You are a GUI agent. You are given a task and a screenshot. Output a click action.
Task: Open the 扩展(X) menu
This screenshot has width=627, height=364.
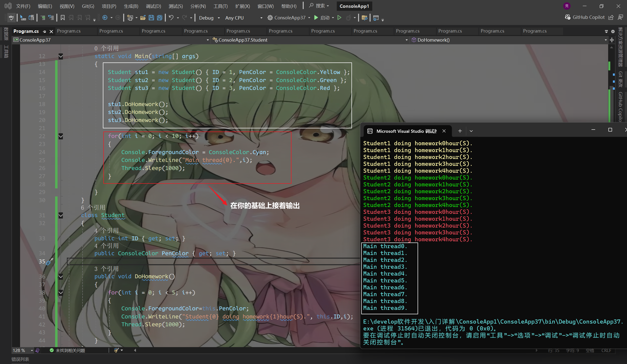(x=242, y=6)
